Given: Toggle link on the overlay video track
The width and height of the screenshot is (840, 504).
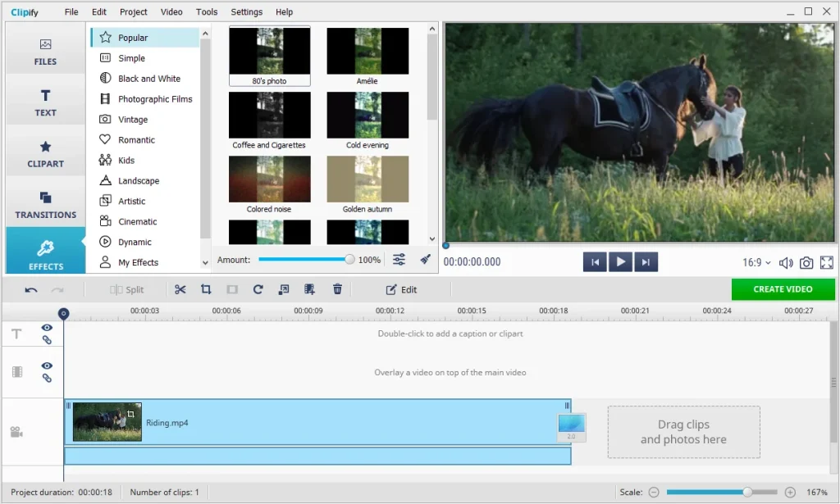Looking at the screenshot, I should pos(47,379).
